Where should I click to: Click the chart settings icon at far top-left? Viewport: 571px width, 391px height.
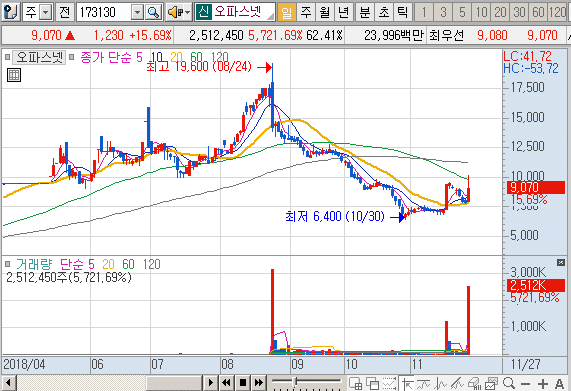point(10,12)
